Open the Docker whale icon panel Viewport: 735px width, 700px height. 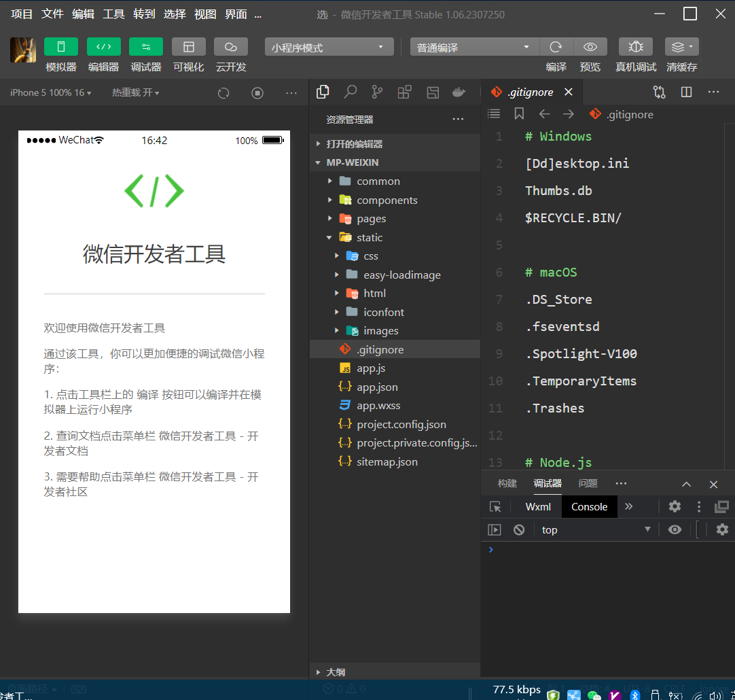point(460,92)
